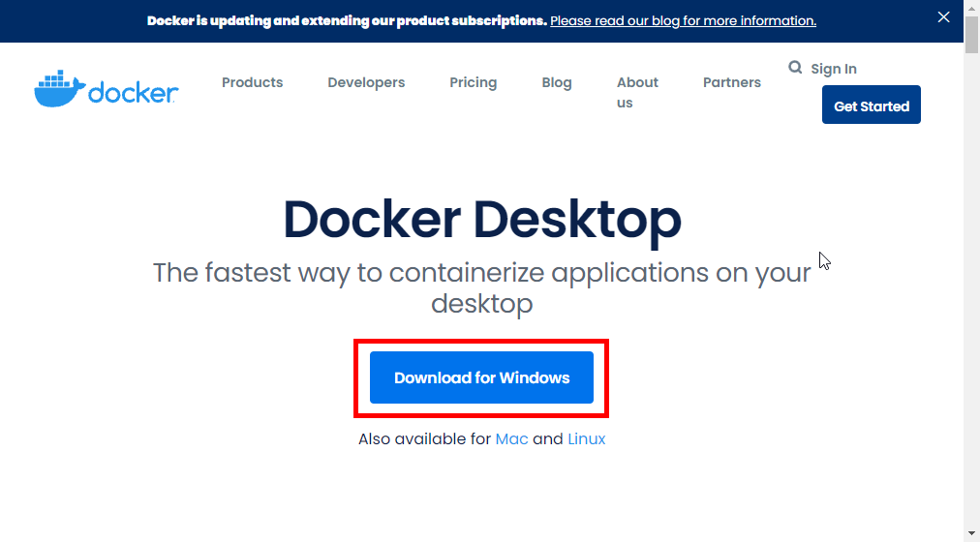
Task: Open the About us menu
Action: 637,92
